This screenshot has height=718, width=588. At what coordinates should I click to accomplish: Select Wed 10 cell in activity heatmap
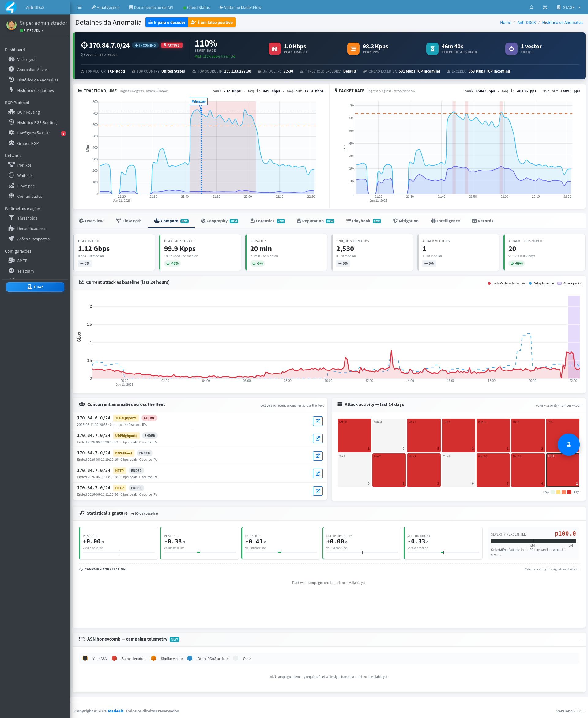coord(493,470)
